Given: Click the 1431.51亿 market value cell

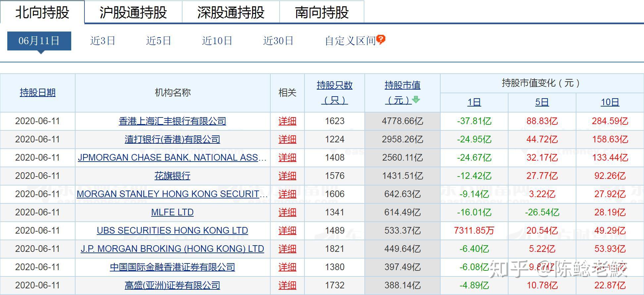Looking at the screenshot, I should pyautogui.click(x=402, y=176).
